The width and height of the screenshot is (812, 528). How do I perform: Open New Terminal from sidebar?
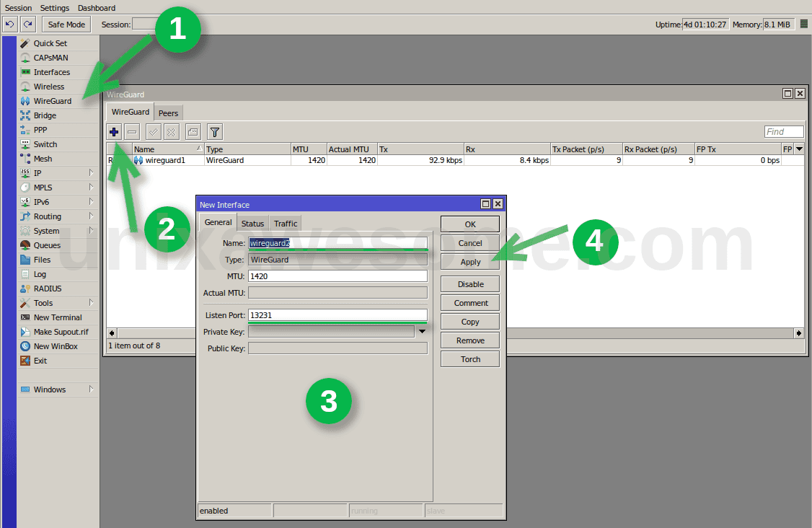pyautogui.click(x=58, y=317)
